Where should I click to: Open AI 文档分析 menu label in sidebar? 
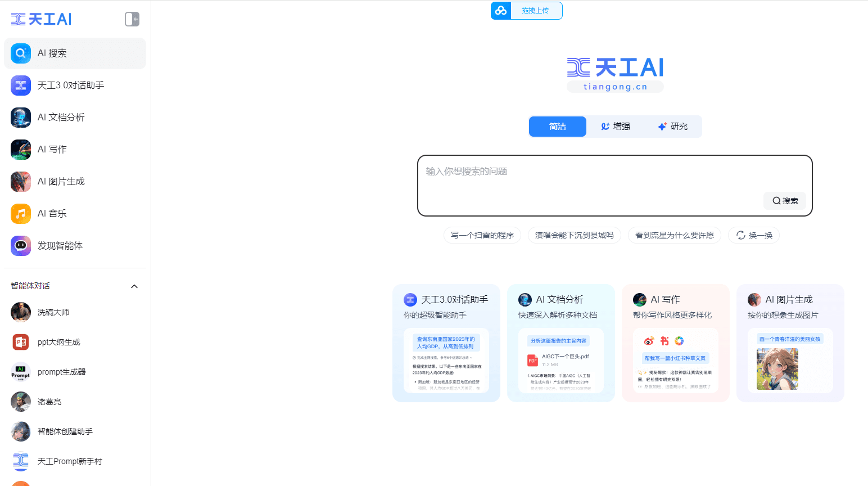[61, 118]
